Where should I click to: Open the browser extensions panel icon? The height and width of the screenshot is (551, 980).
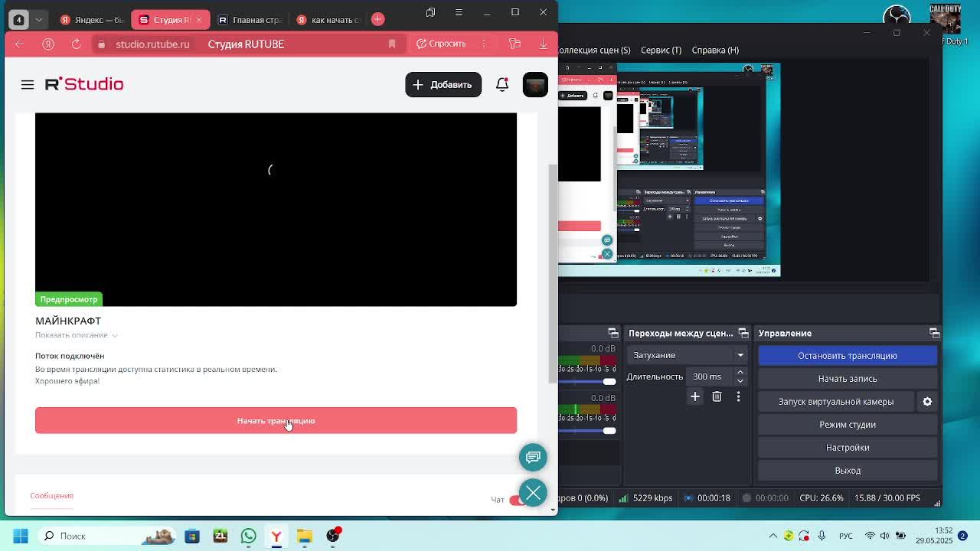point(514,44)
